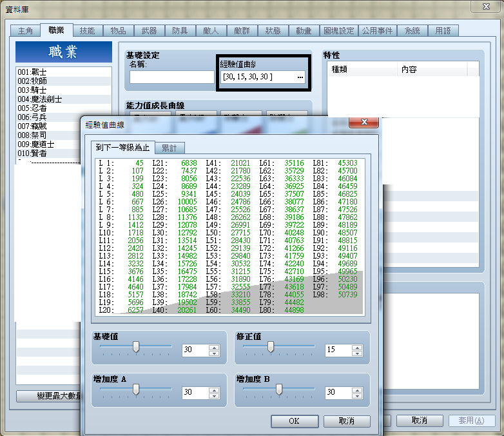Open the 防具 tab

[x=180, y=31]
